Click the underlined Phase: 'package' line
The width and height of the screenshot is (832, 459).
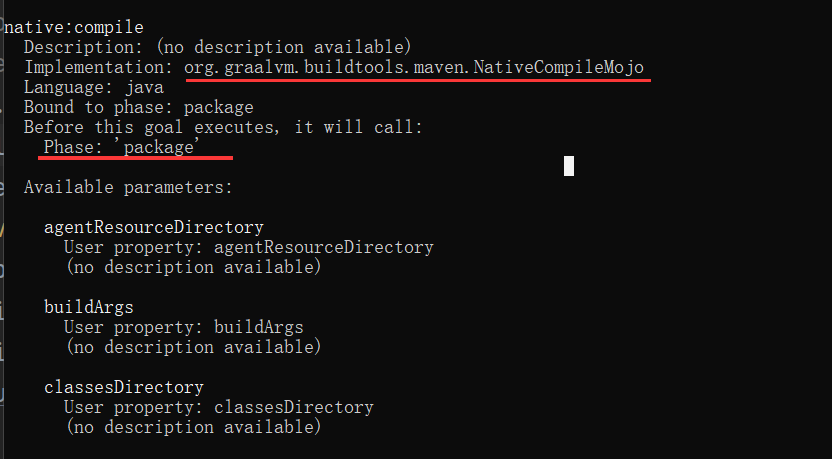[x=122, y=147]
